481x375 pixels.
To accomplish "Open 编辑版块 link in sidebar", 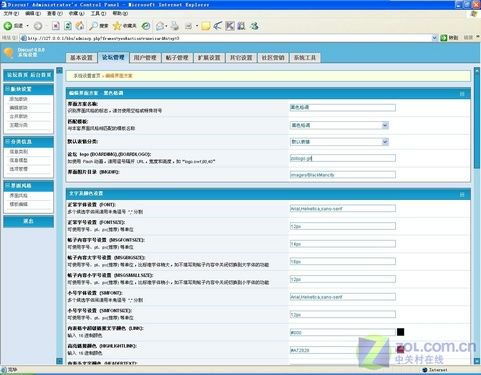I will click(x=18, y=108).
